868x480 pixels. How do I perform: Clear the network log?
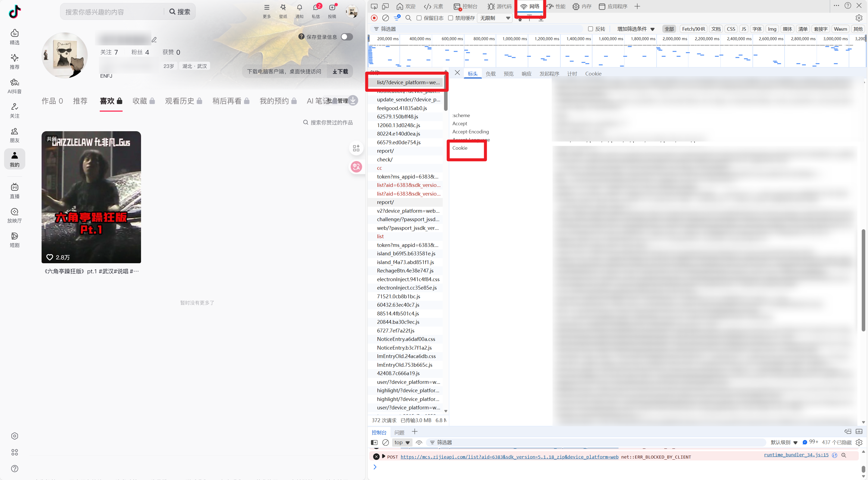pos(385,18)
